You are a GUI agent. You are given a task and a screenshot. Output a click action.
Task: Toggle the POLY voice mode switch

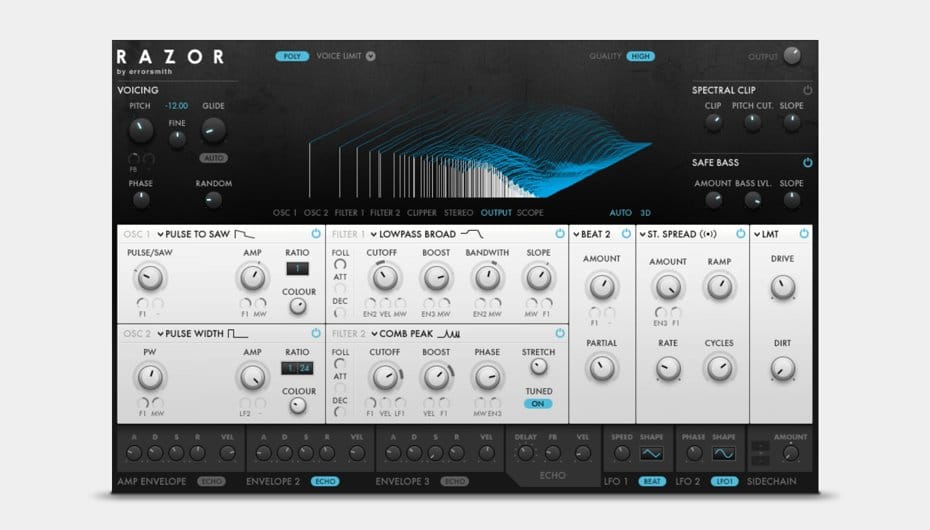pyautogui.click(x=292, y=56)
